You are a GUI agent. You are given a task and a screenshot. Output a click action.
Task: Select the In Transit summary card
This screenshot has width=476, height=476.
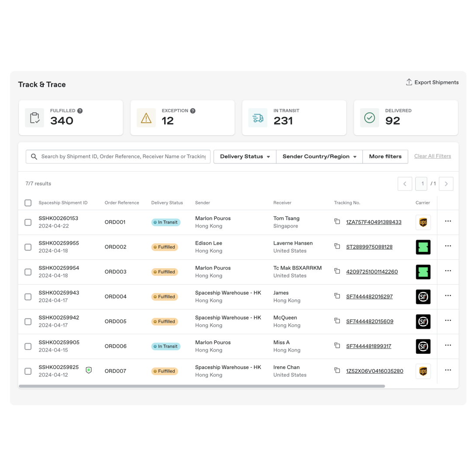294,118
